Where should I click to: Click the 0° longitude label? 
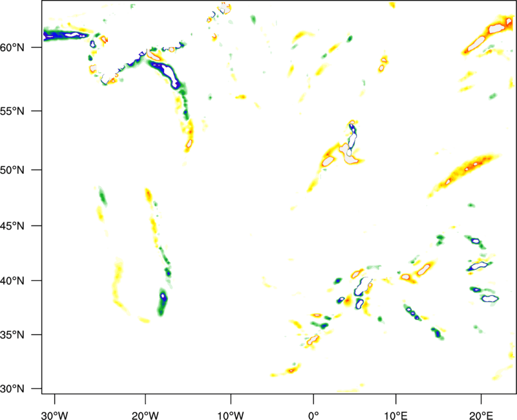(313, 415)
